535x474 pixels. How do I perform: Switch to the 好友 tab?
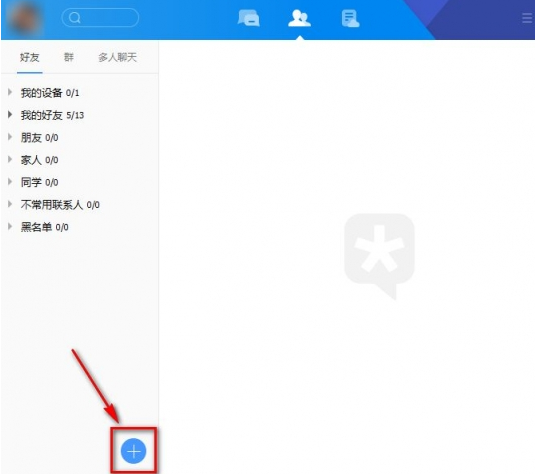pyautogui.click(x=30, y=57)
